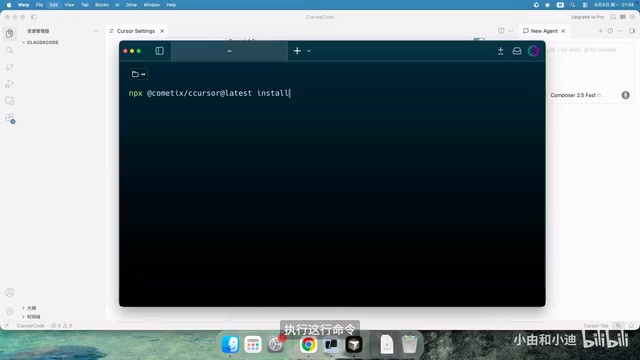The width and height of the screenshot is (640, 360).
Task: Open the Warp account avatar
Action: pos(533,51)
